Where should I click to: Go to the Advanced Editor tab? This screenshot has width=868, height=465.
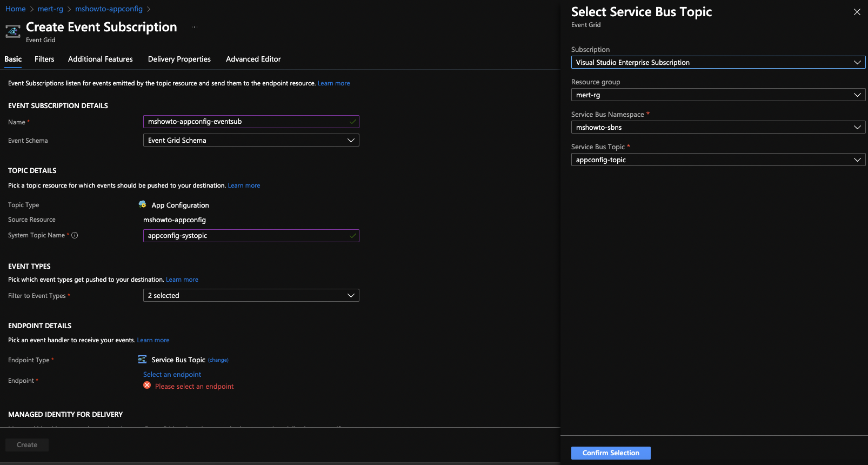(x=253, y=59)
